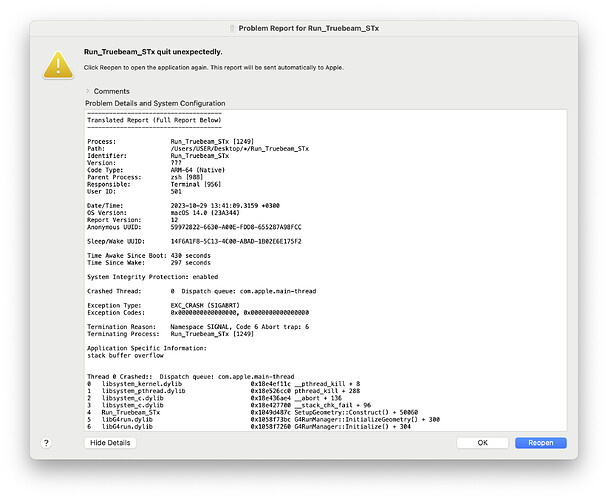The image size is (609, 500).
Task: Click the Terminating Process value line
Action: (212, 334)
